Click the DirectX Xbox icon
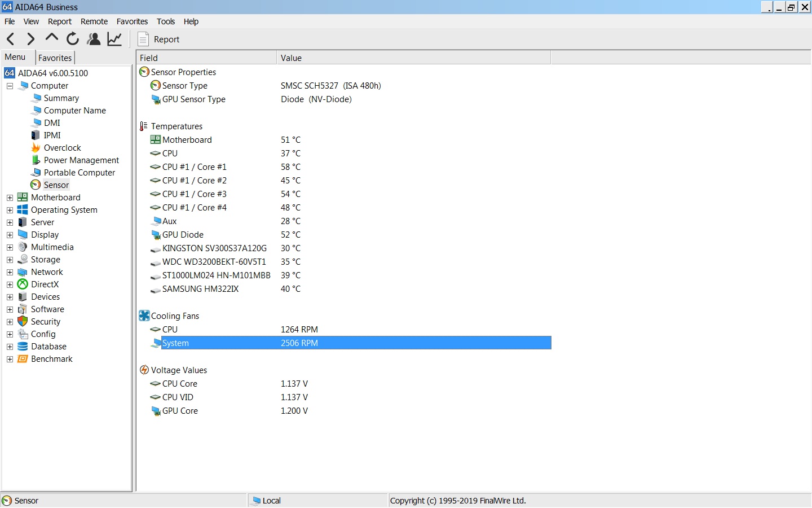This screenshot has height=508, width=812. 23,284
